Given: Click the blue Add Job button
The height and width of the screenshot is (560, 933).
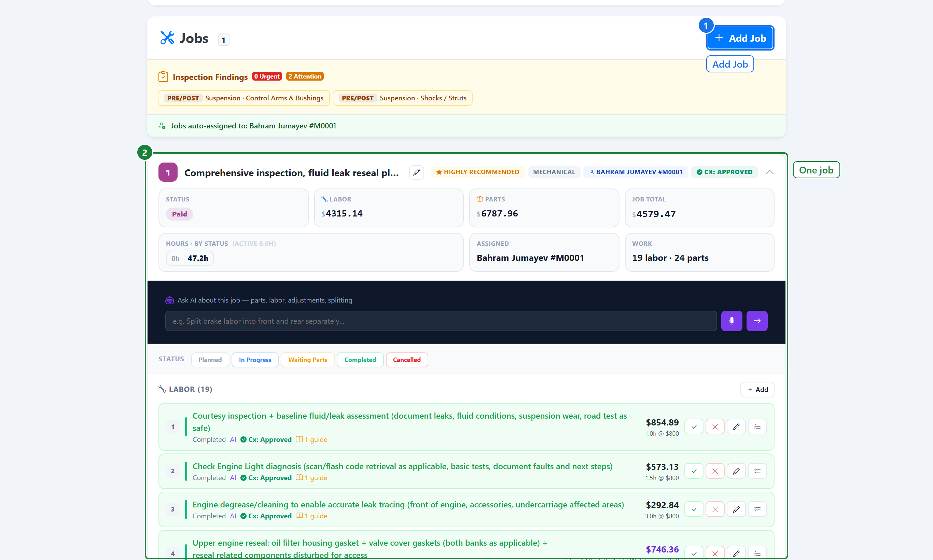Looking at the screenshot, I should point(740,38).
